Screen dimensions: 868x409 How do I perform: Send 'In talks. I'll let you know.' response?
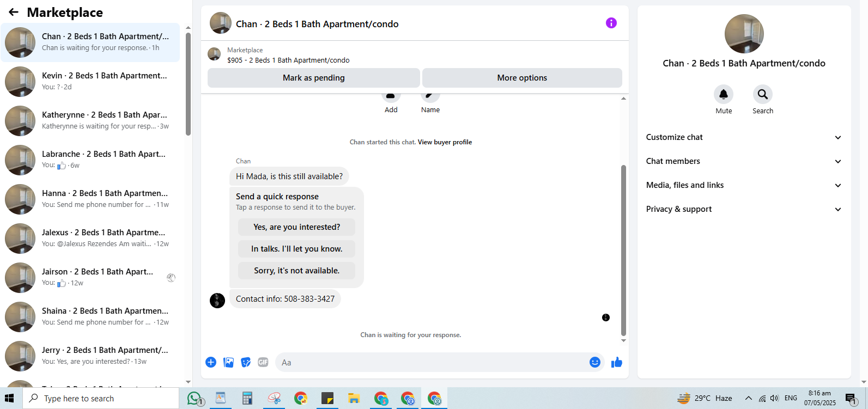coord(296,249)
